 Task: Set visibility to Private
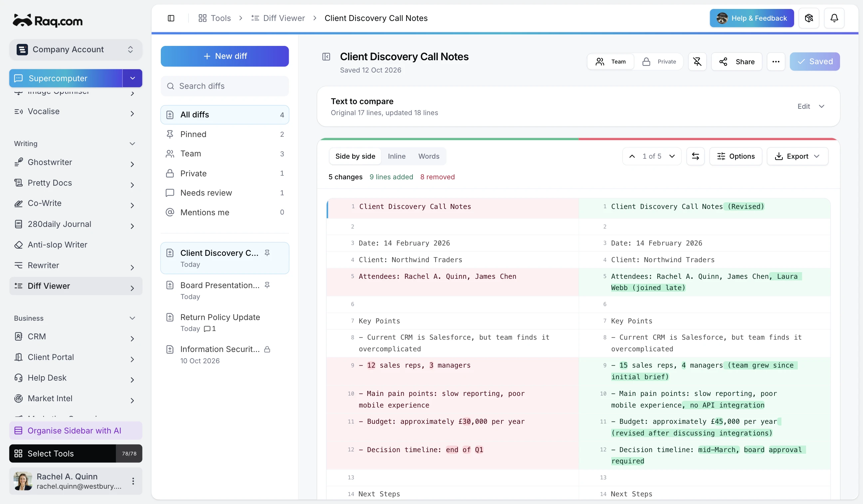pyautogui.click(x=659, y=62)
